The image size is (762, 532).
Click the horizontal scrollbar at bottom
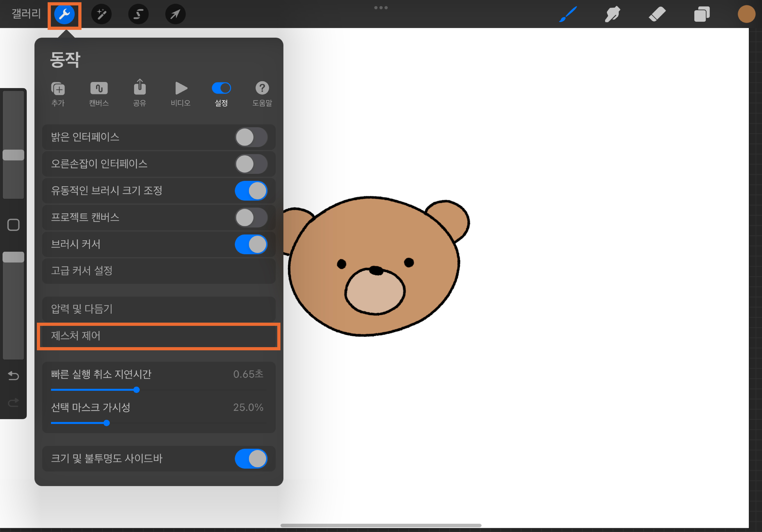point(381,525)
